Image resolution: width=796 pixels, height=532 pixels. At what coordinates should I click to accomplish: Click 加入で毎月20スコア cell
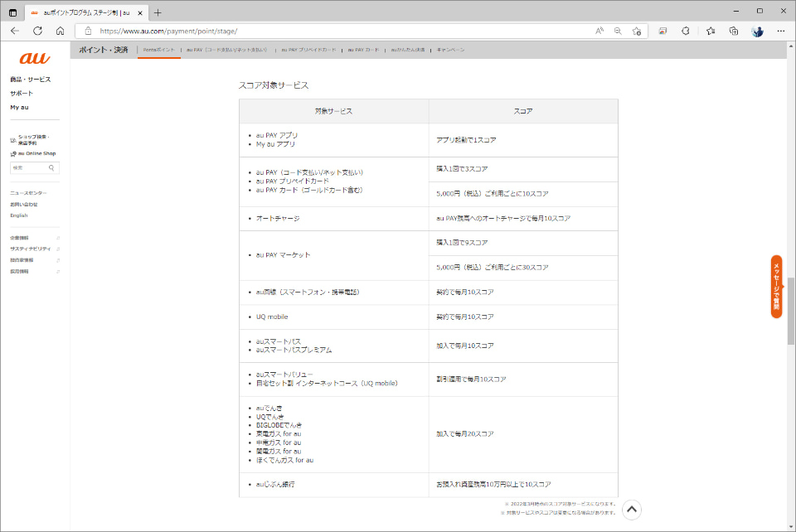tap(523, 434)
